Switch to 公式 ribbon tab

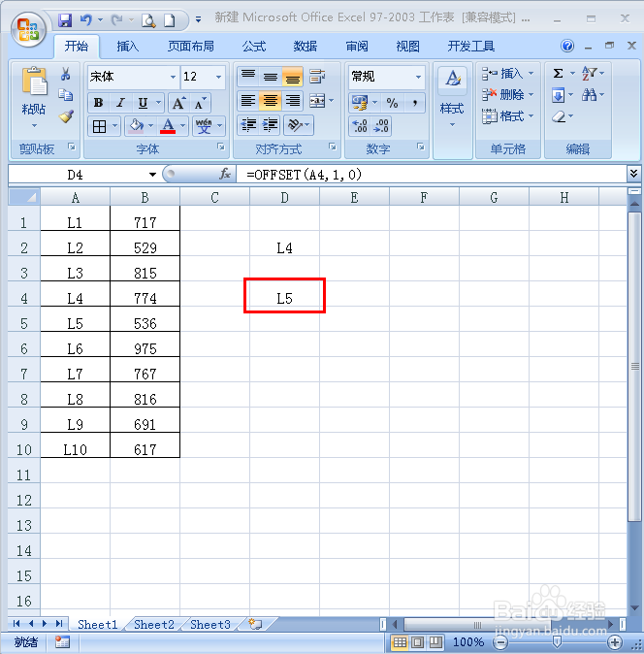point(254,46)
